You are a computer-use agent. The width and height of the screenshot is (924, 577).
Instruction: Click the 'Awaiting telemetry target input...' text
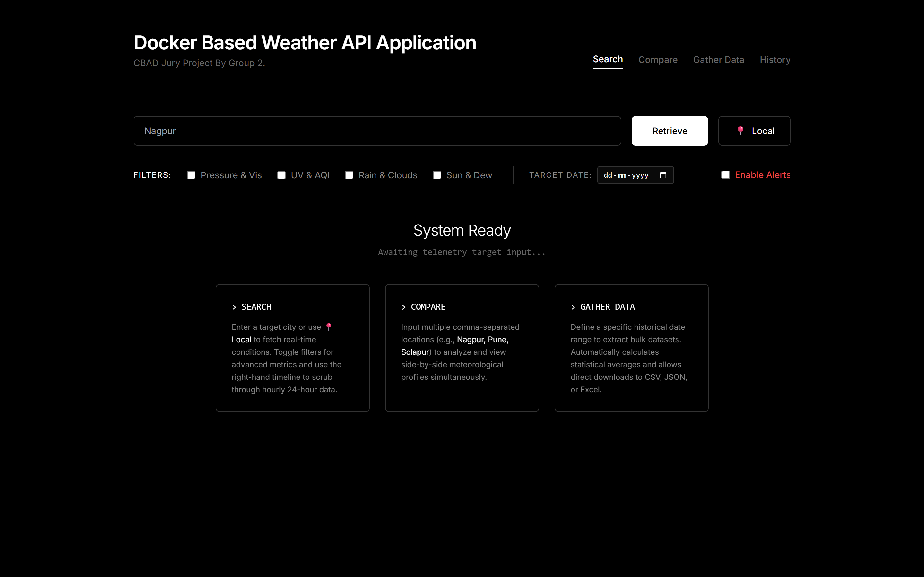click(x=462, y=252)
